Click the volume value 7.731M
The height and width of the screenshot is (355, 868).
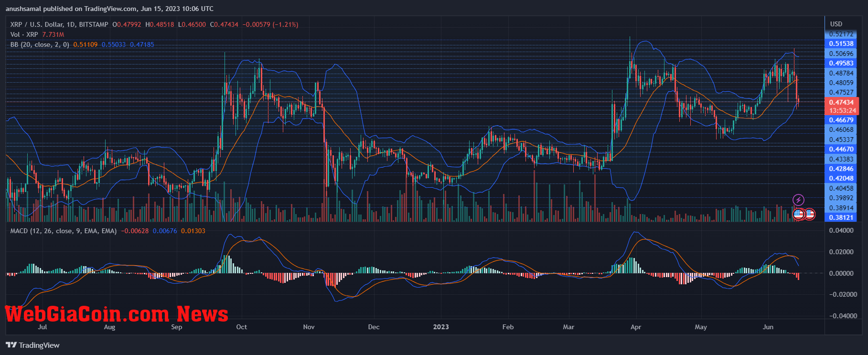click(53, 34)
